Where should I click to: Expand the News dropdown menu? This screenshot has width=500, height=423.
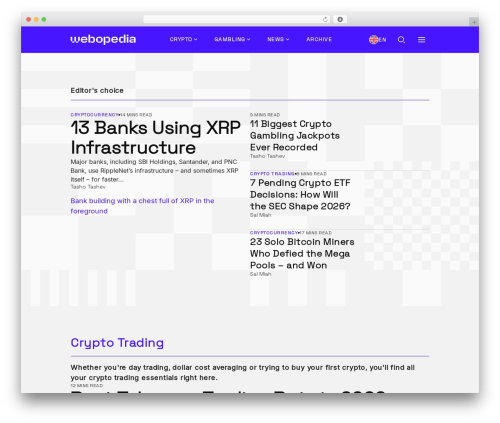click(x=278, y=39)
